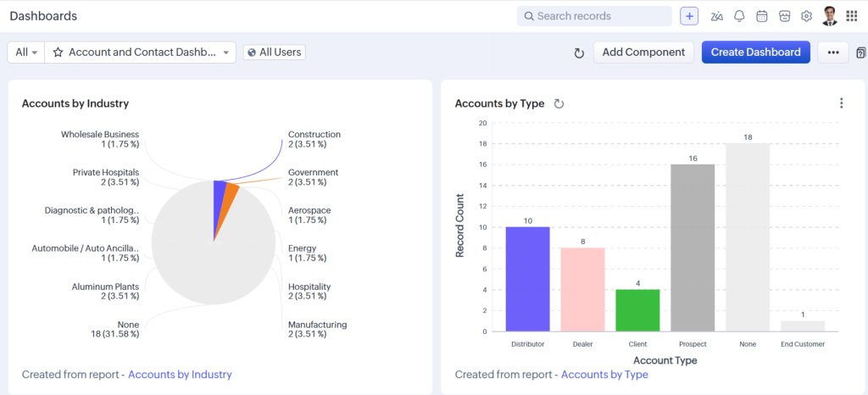
Task: Click the Dashboards page heading
Action: pos(43,16)
